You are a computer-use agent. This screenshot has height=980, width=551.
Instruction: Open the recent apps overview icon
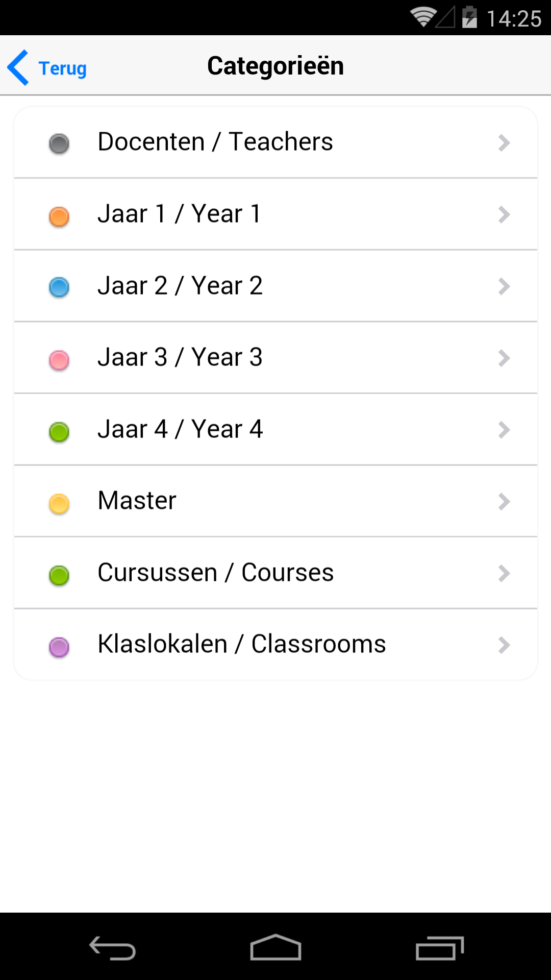(440, 948)
